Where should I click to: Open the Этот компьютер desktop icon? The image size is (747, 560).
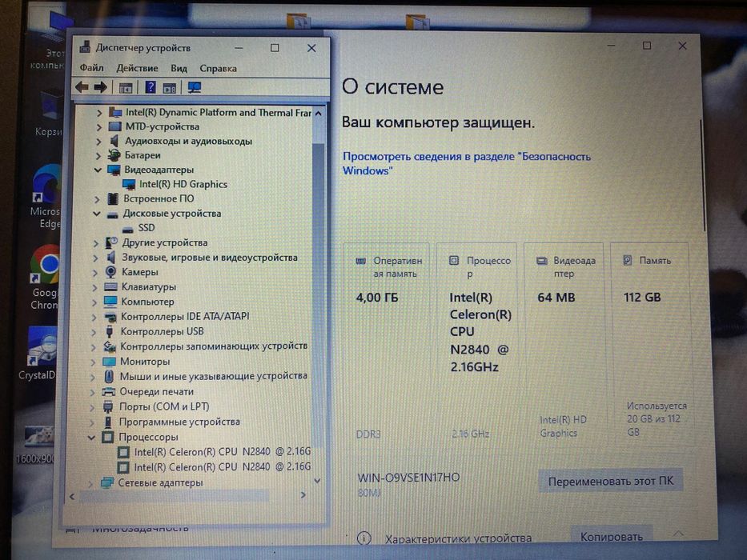point(50,42)
